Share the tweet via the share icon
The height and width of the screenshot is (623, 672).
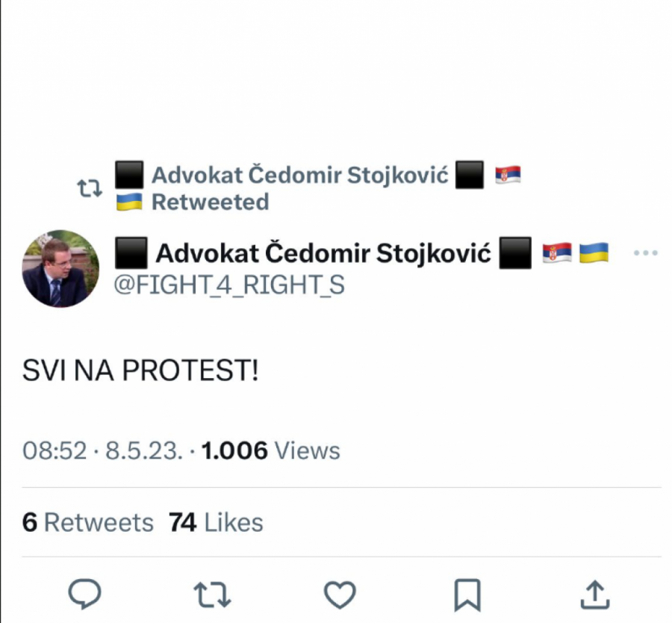594,595
